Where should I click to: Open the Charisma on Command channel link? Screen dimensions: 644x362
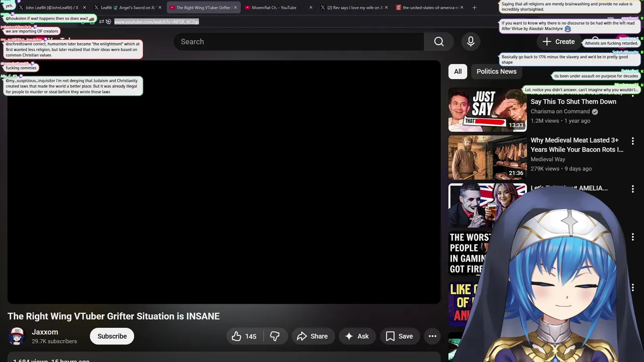click(560, 112)
